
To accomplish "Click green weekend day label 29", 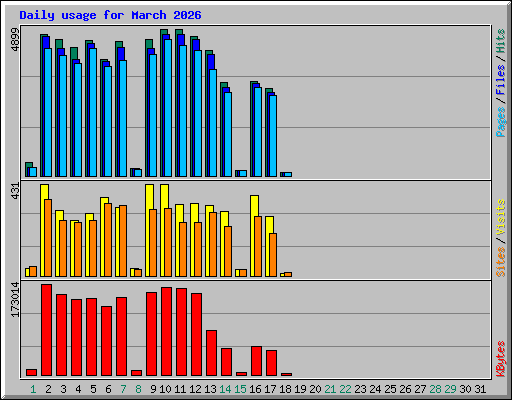I will click(450, 389).
